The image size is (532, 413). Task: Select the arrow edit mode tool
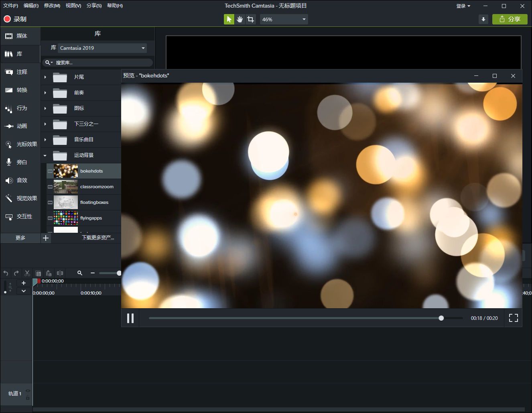pyautogui.click(x=229, y=19)
